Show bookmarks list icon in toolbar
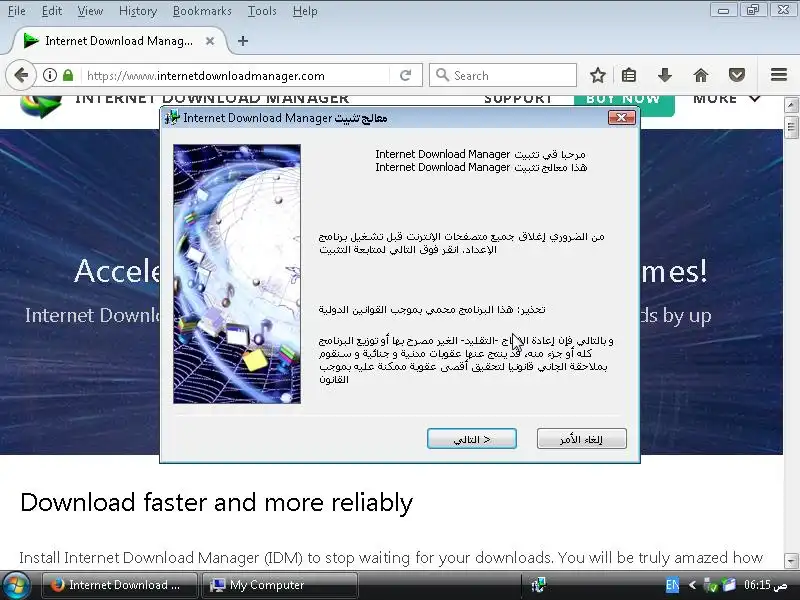 pyautogui.click(x=629, y=76)
